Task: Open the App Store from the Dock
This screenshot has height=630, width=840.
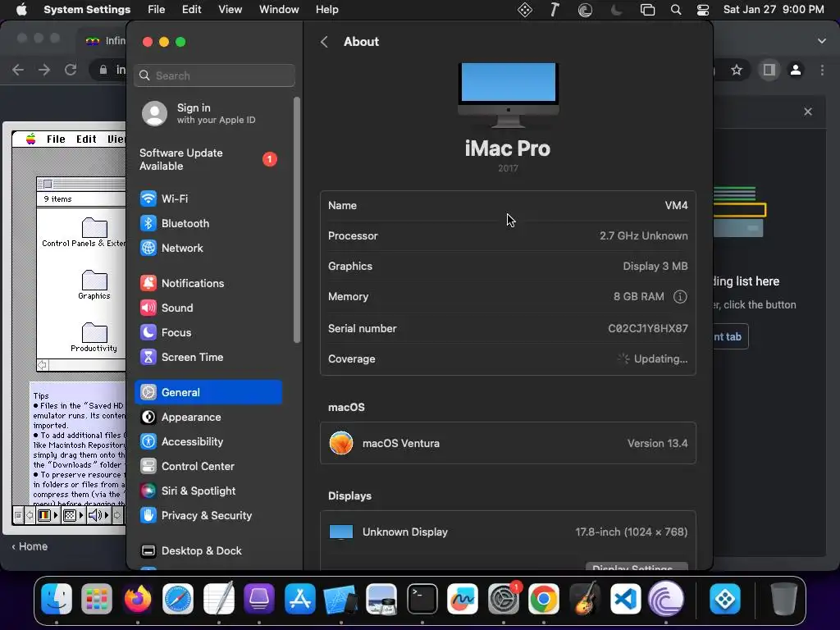Action: pyautogui.click(x=300, y=598)
